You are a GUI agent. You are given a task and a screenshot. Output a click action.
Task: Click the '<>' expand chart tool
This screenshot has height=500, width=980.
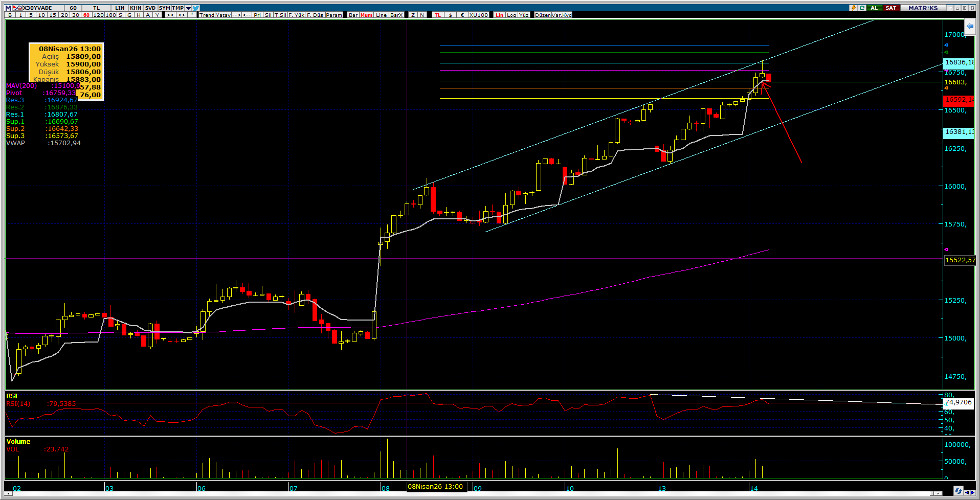182,15
